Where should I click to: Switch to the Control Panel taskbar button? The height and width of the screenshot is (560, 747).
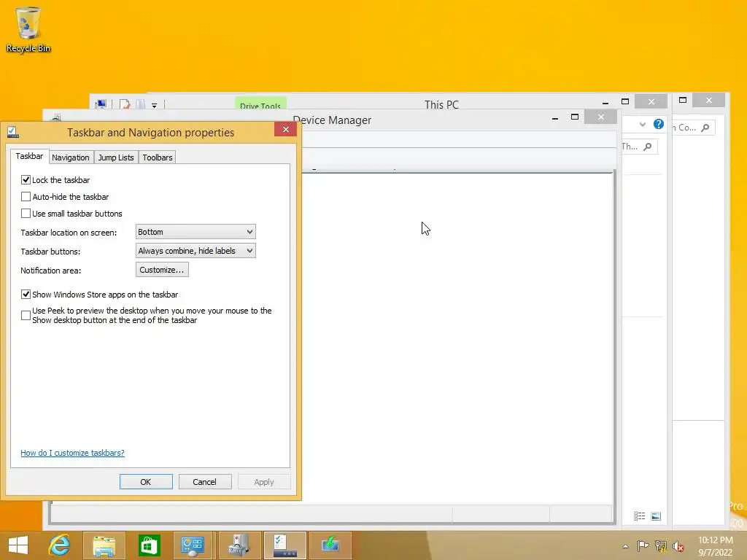click(x=193, y=545)
